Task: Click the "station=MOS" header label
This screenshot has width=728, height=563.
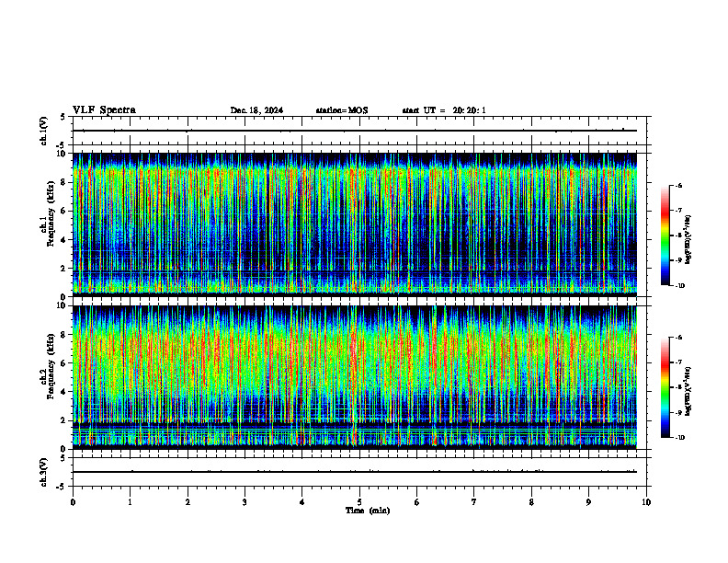Action: click(342, 110)
